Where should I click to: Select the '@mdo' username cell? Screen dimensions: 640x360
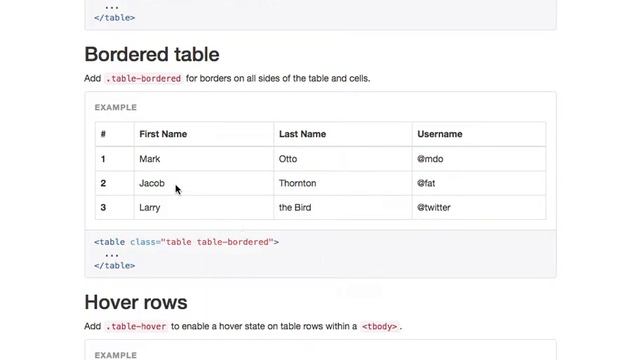(x=479, y=159)
